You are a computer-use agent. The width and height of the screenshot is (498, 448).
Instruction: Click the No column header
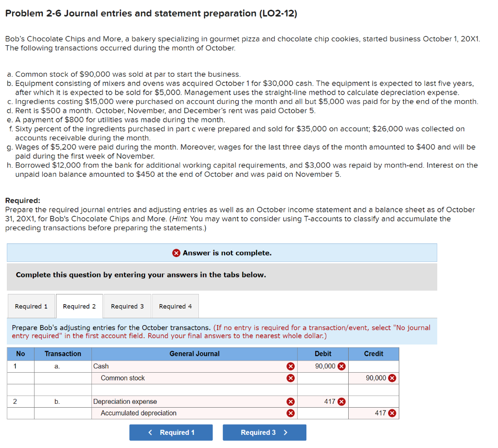pos(20,354)
